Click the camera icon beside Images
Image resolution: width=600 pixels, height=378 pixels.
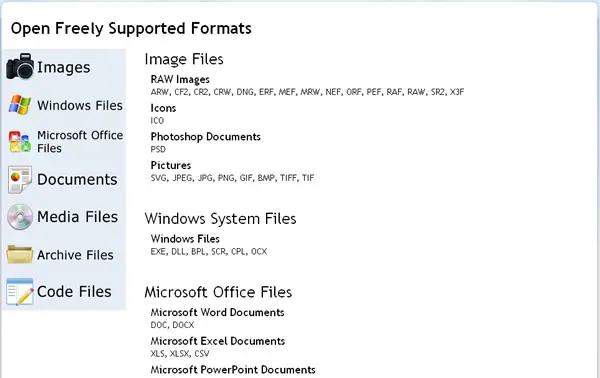[x=20, y=67]
